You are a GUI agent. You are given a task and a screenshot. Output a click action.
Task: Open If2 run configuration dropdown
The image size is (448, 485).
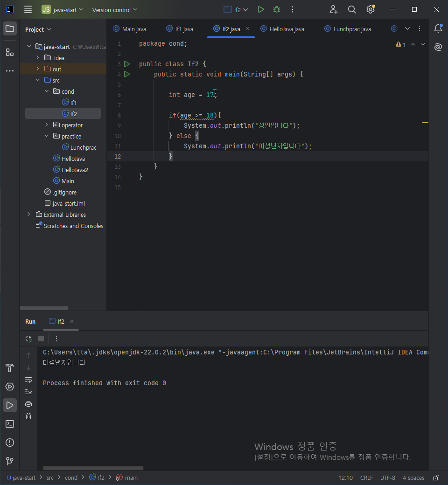pyautogui.click(x=236, y=10)
